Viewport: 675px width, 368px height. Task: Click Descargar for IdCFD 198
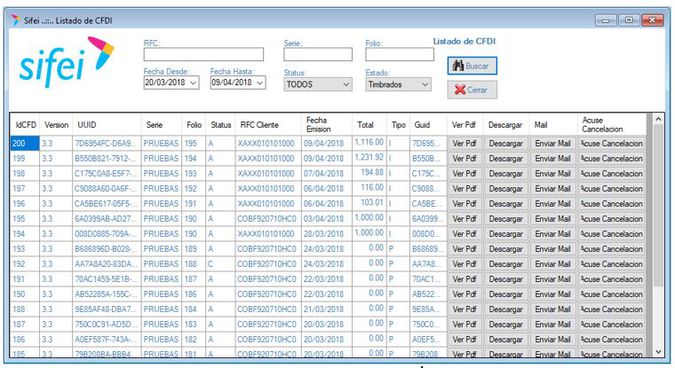506,173
